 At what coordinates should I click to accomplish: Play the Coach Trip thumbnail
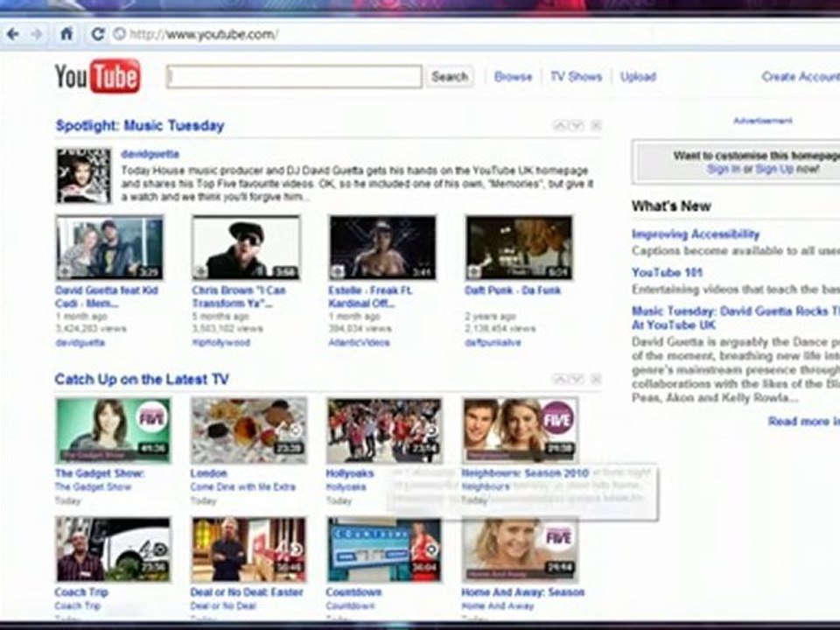point(114,549)
